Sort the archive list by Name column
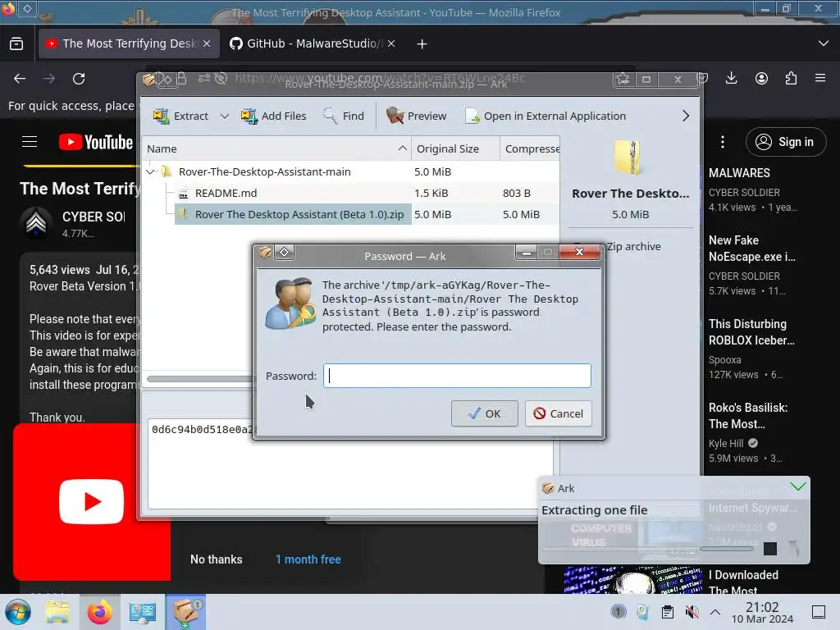The height and width of the screenshot is (630, 840). pos(276,149)
